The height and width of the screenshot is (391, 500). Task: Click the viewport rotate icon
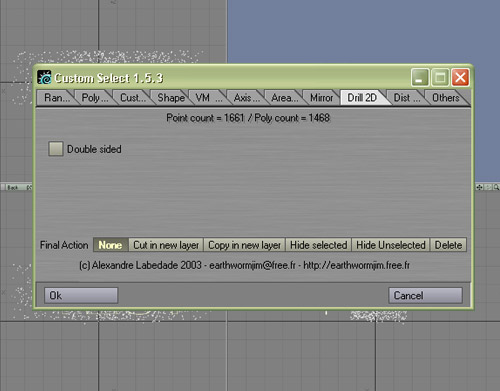pos(488,187)
